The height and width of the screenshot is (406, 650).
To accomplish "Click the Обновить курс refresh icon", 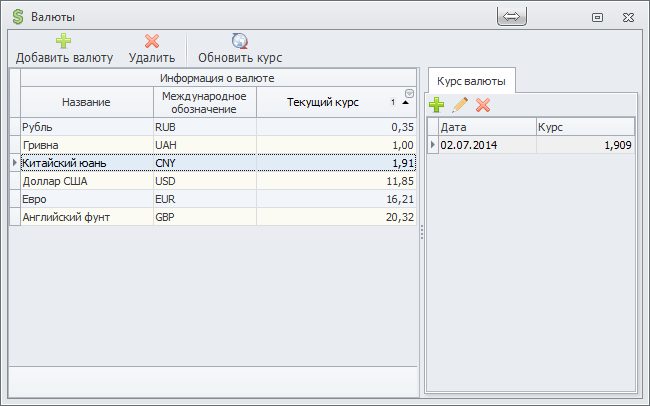I will 240,41.
